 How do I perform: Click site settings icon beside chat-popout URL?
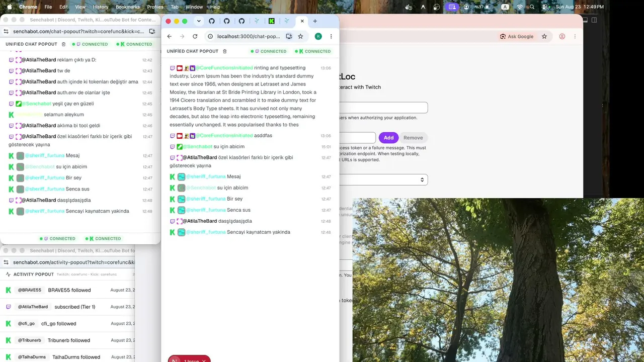point(6,31)
